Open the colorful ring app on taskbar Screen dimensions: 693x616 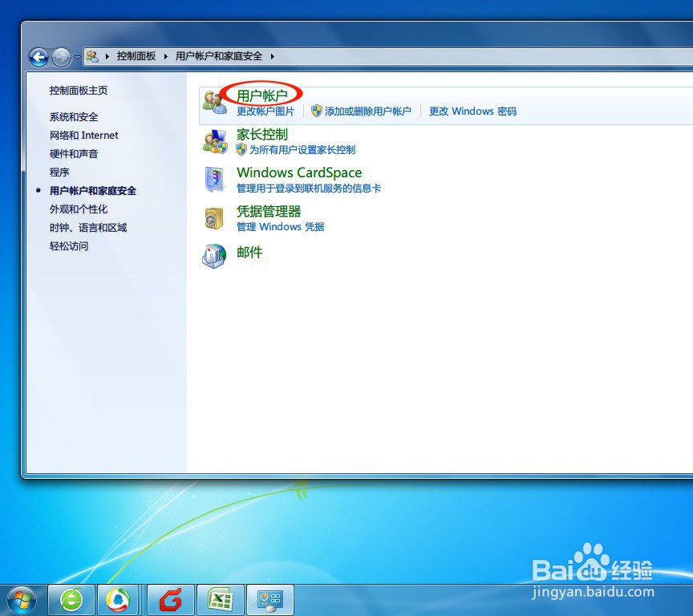[118, 600]
